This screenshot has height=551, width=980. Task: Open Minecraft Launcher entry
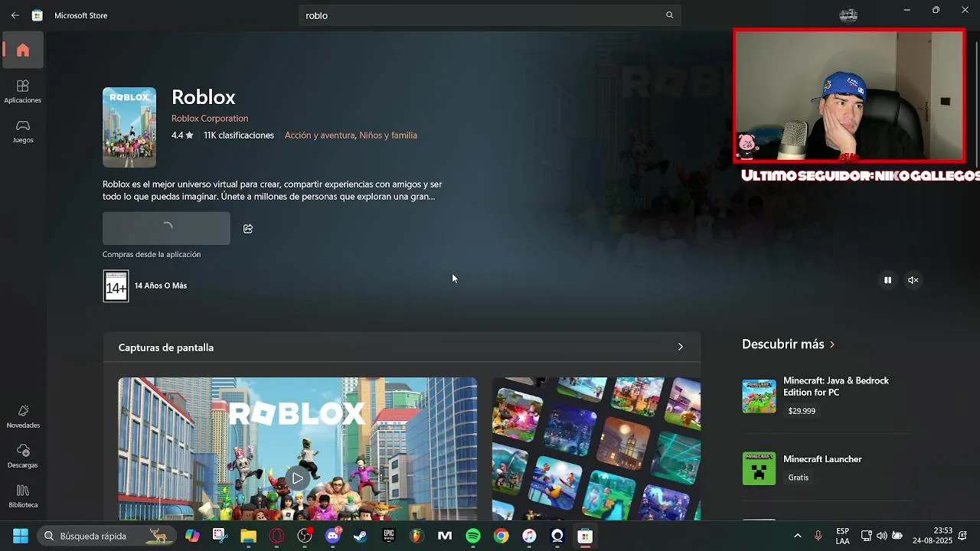pos(822,459)
